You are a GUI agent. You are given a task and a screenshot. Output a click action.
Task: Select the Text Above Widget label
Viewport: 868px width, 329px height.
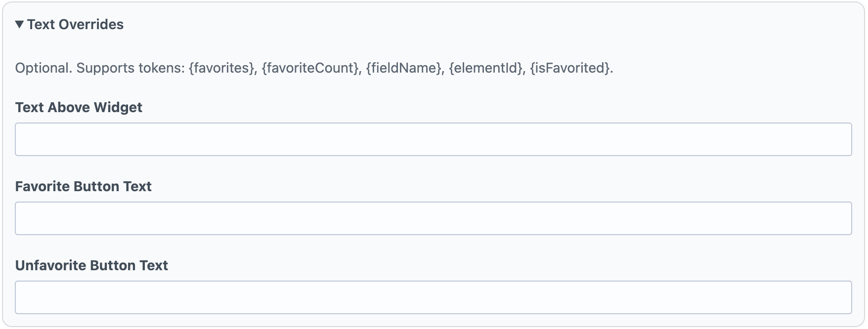[78, 107]
